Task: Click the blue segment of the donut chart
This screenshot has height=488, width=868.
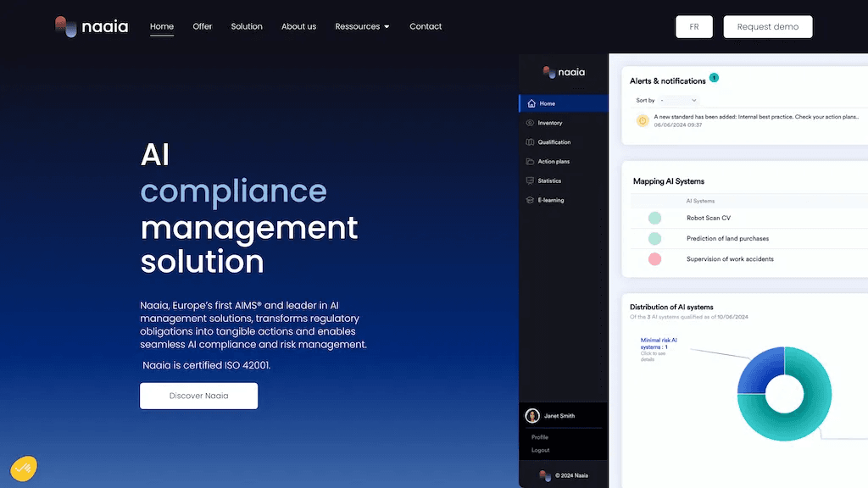Action: (759, 372)
